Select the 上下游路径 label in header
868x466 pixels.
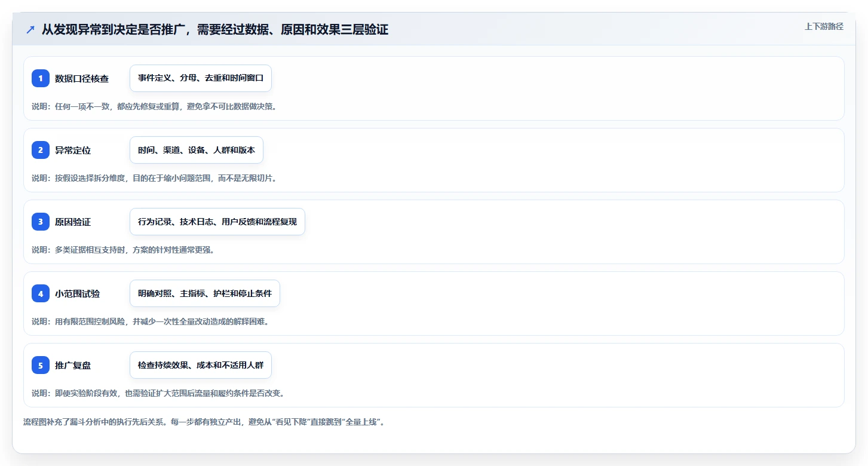(x=824, y=26)
